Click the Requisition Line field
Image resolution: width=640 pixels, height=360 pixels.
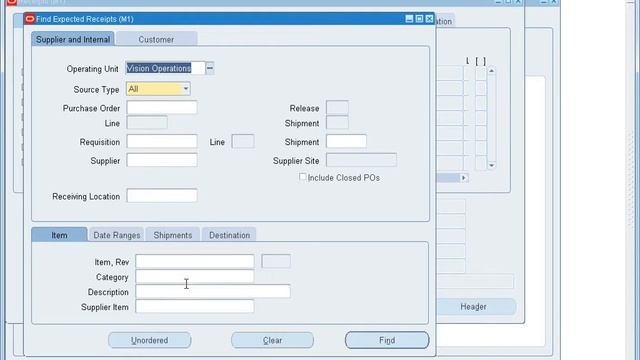243,142
